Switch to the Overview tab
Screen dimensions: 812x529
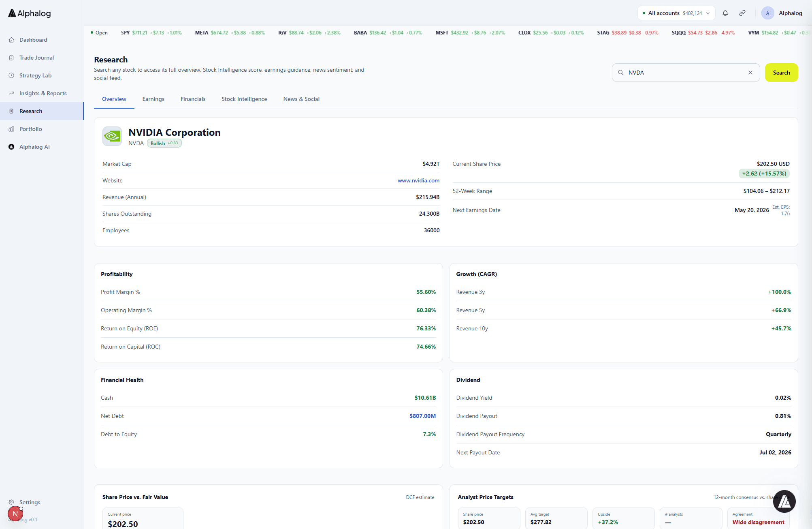[114, 99]
